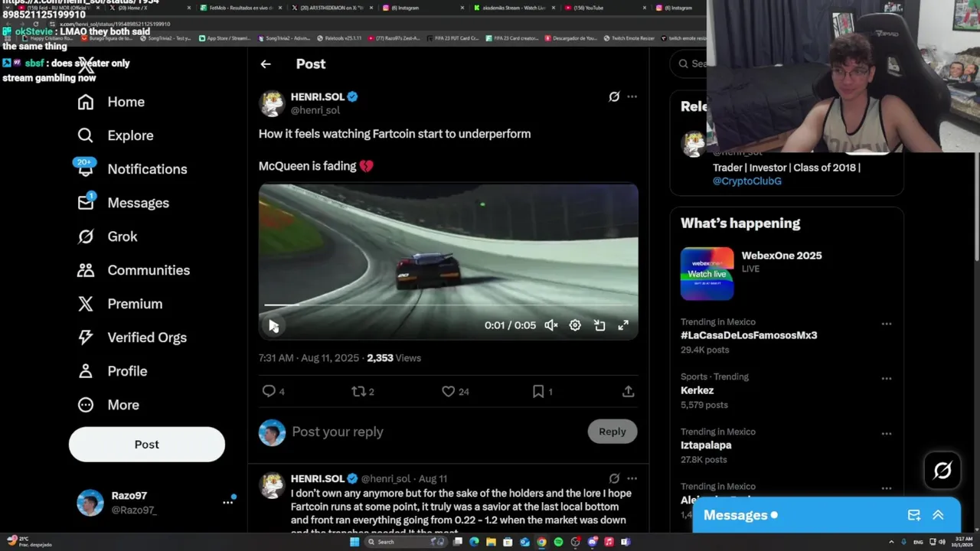Open @CryptoClubG link in bio

tap(747, 181)
